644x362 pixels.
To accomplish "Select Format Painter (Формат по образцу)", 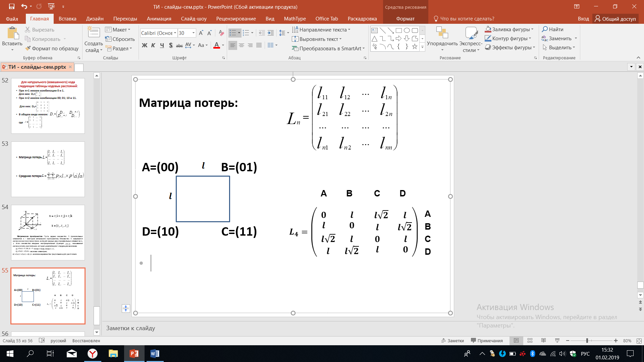I will 52,49.
